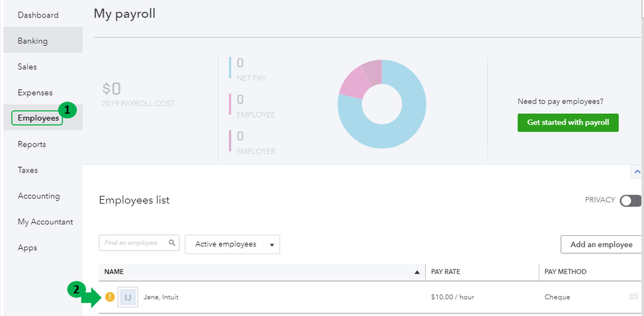Go to Banking in the sidebar

click(32, 41)
